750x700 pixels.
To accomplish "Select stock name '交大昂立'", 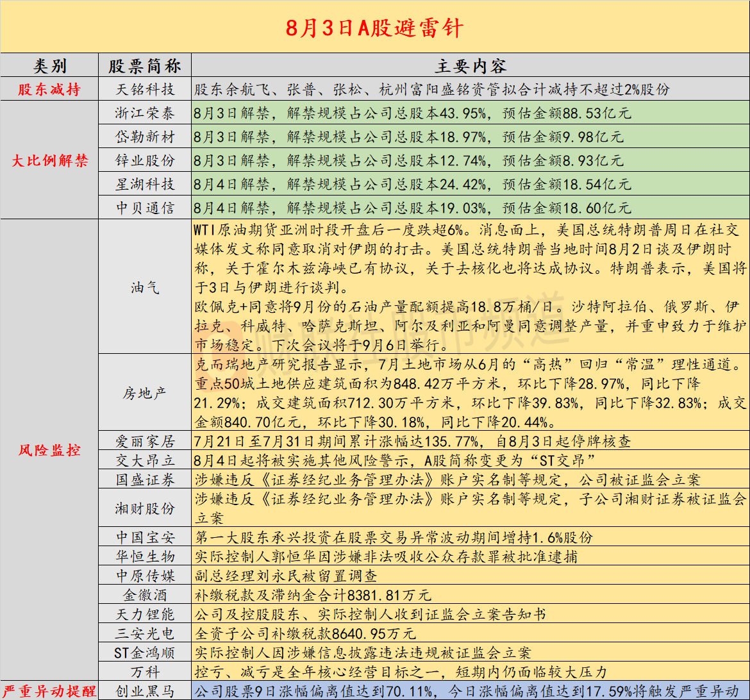I will point(145,460).
